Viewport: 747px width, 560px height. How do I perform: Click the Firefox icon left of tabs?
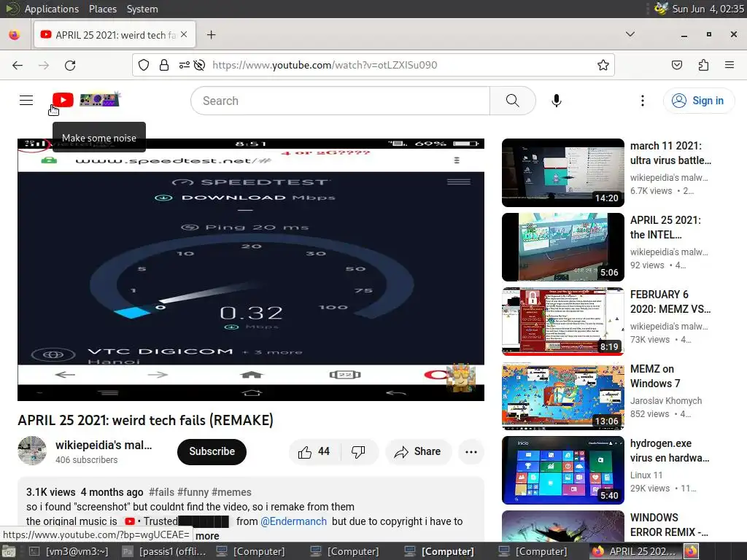coord(15,35)
